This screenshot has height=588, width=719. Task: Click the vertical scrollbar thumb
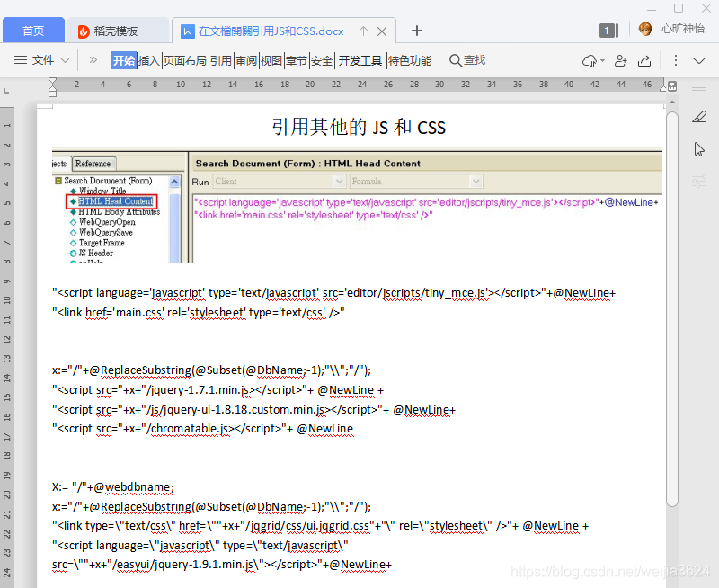click(672, 308)
